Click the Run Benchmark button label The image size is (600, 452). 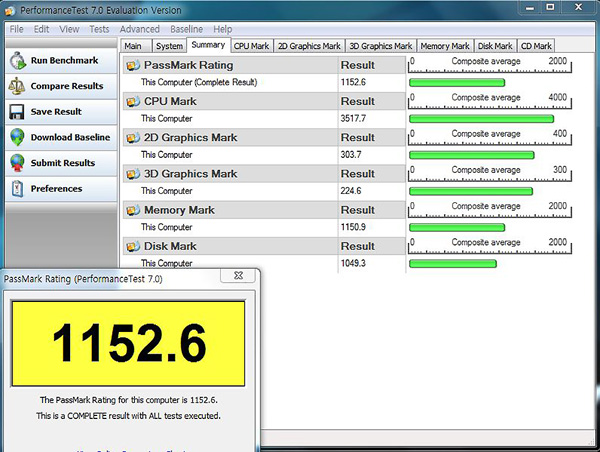64,60
